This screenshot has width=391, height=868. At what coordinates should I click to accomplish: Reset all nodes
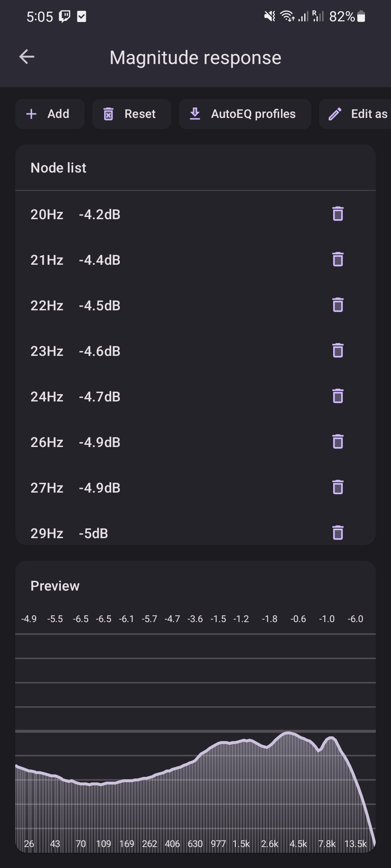click(132, 114)
